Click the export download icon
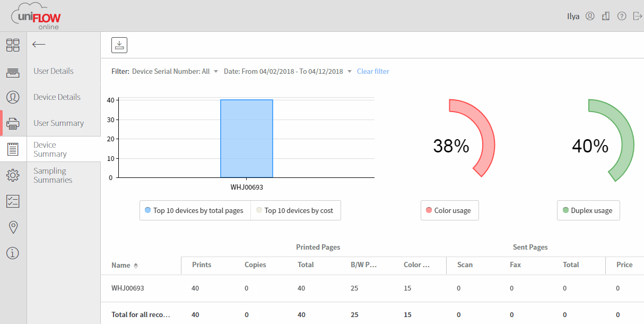 coord(119,45)
